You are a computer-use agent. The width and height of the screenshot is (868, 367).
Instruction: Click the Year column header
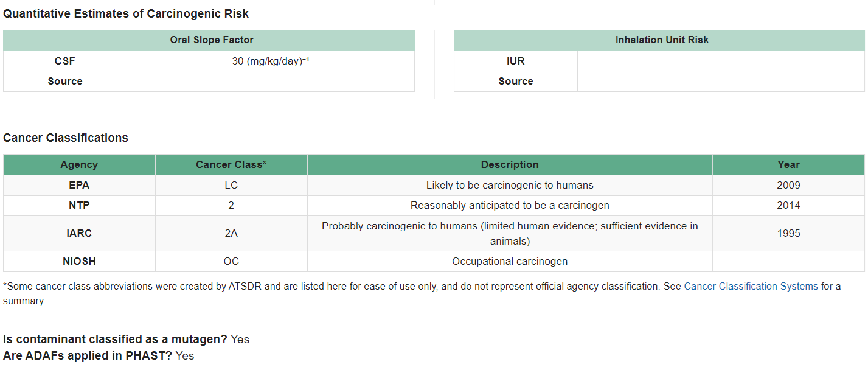click(x=788, y=165)
